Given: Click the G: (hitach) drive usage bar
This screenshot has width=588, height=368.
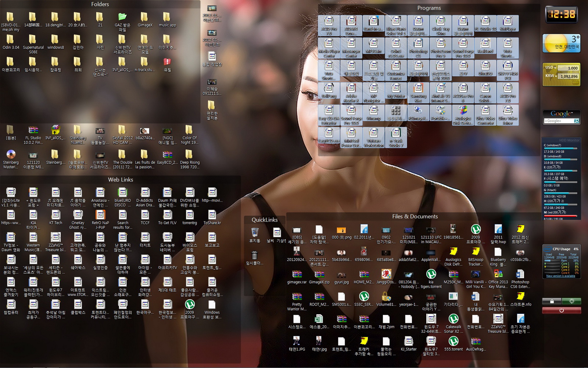Looking at the screenshot, I should click(560, 193).
